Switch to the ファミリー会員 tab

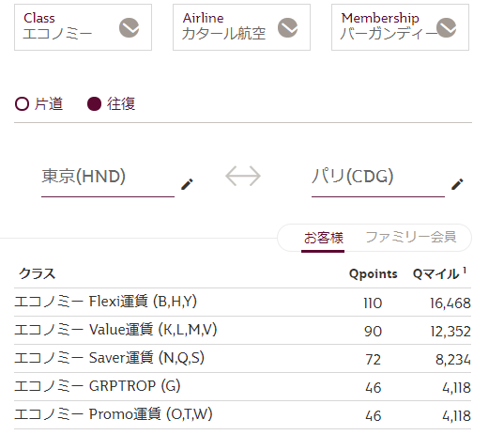411,237
